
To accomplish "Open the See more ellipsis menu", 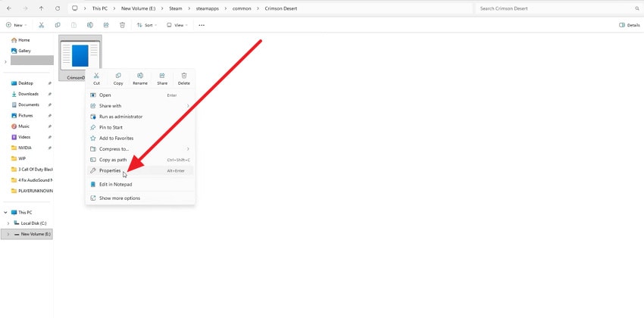I will pos(202,25).
